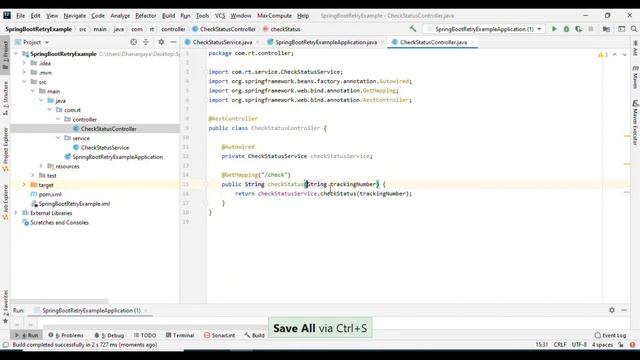The width and height of the screenshot is (640, 360).
Task: Click the 4 spaces indent setting
Action: pyautogui.click(x=602, y=345)
